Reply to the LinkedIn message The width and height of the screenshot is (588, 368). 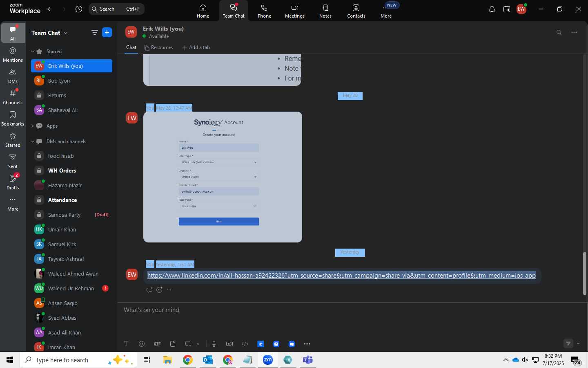149,290
